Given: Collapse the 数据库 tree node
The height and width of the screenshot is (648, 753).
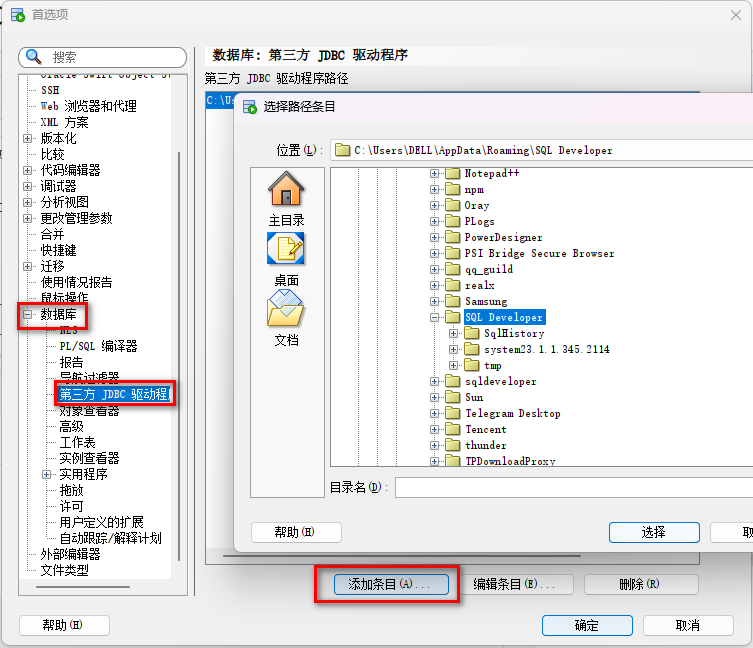Looking at the screenshot, I should [27, 314].
